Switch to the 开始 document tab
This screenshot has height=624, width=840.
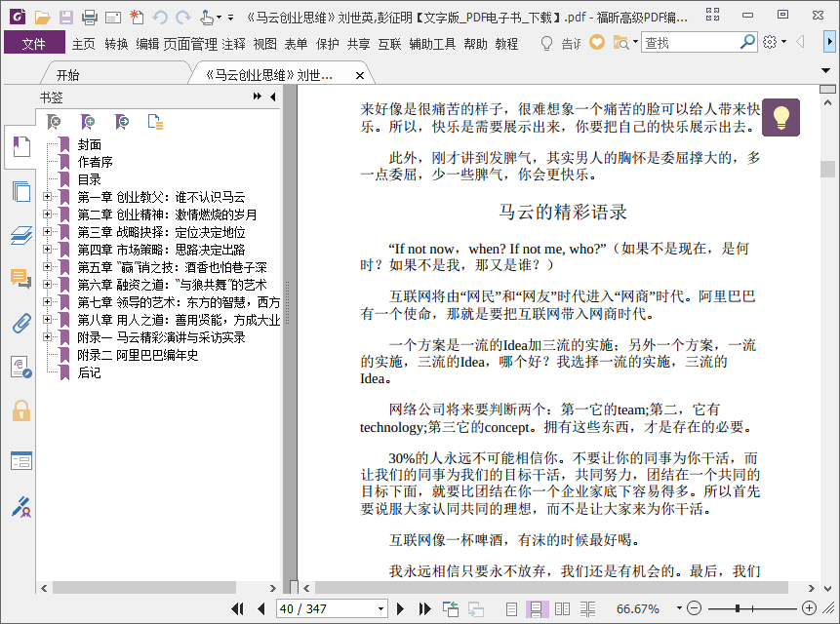point(68,75)
